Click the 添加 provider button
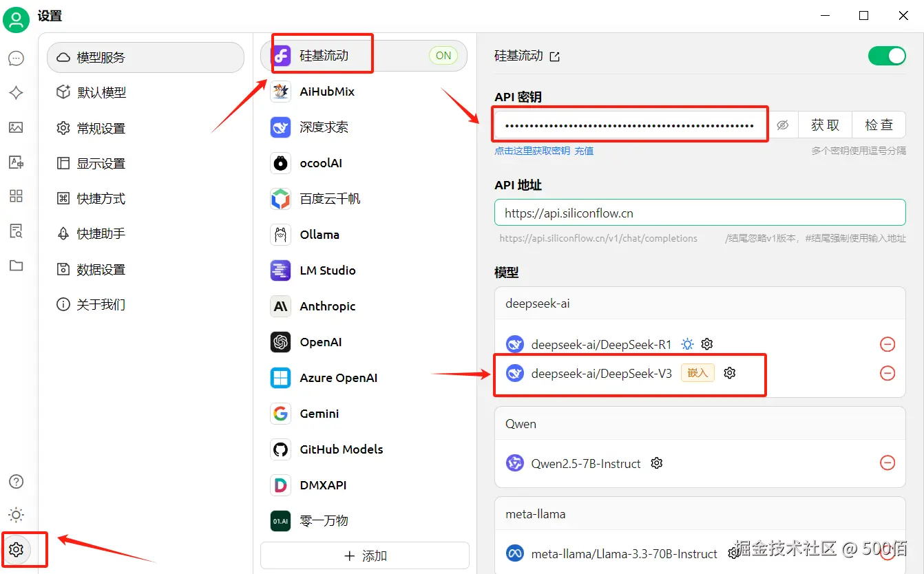Screen dimensions: 924x574 click(365, 555)
